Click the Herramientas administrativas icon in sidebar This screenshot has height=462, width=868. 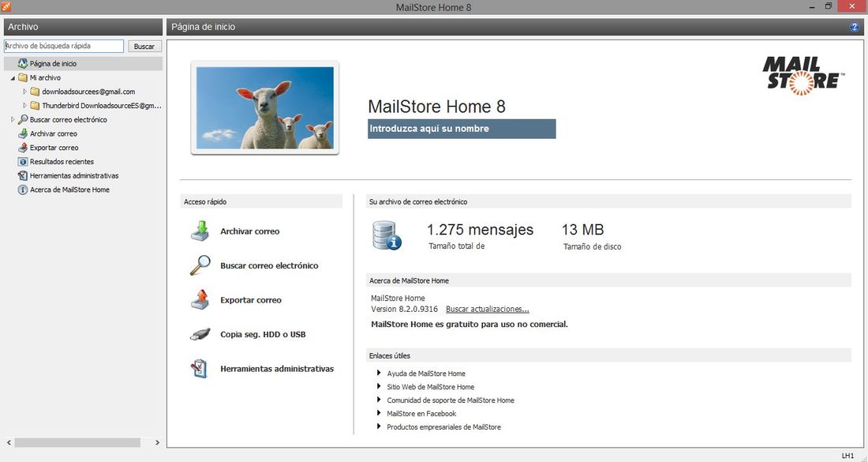coord(23,175)
